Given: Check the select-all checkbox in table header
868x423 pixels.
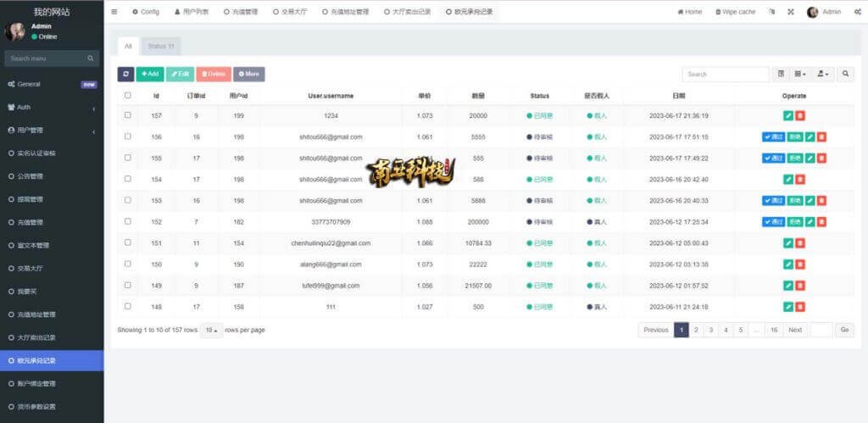Looking at the screenshot, I should (x=128, y=96).
